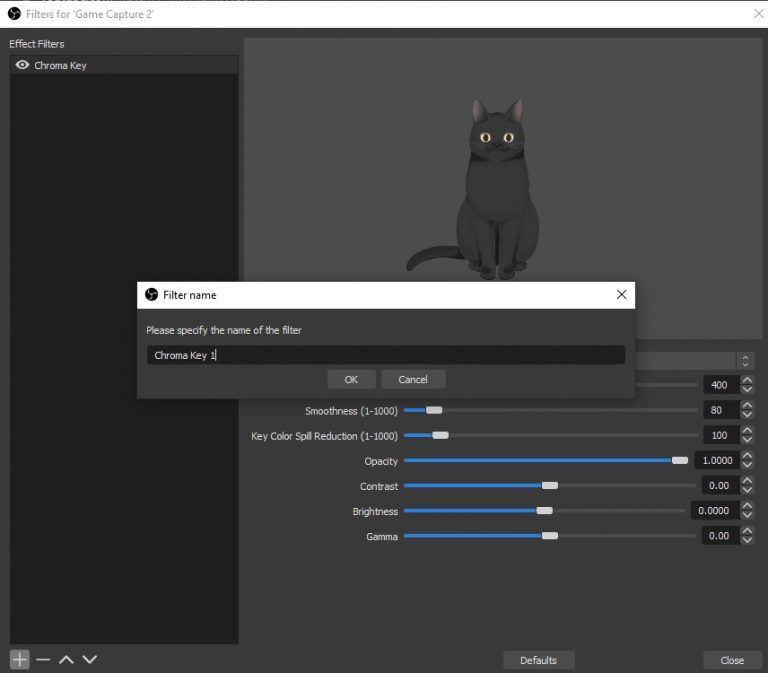
Task: Click the Opacity slider handle
Action: pos(680,460)
